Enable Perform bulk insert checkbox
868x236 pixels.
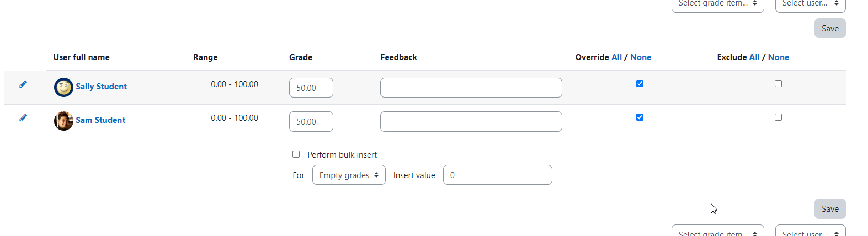click(296, 154)
